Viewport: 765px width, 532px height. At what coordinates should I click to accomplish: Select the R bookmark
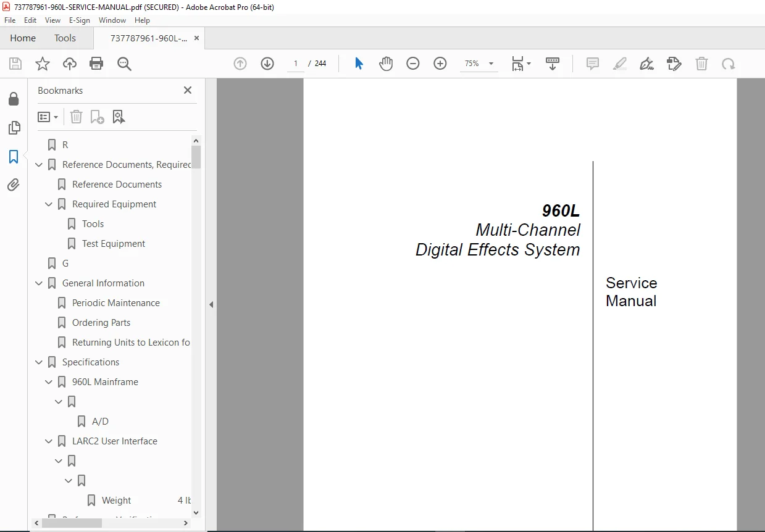point(65,145)
